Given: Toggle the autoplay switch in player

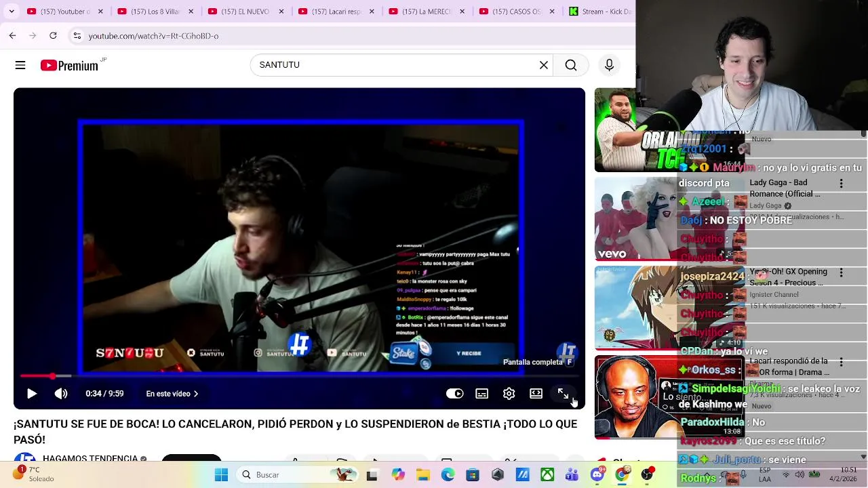Looking at the screenshot, I should pos(454,394).
